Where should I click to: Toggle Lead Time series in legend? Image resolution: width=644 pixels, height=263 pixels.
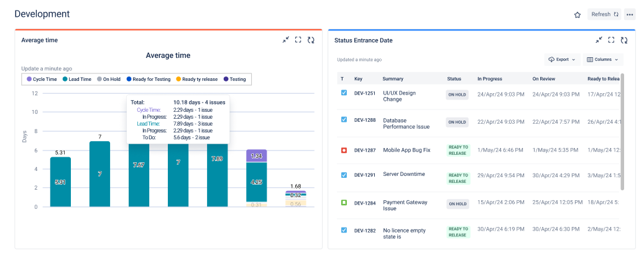pos(77,79)
